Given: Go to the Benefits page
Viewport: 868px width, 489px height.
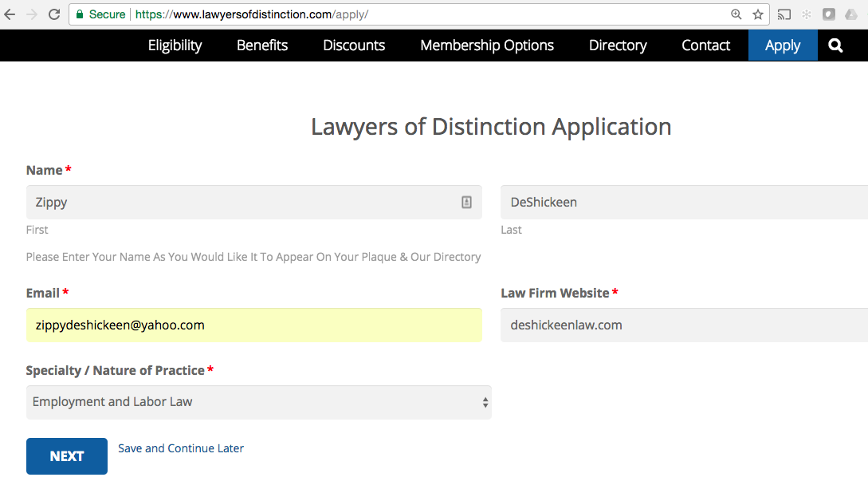Looking at the screenshot, I should point(262,45).
